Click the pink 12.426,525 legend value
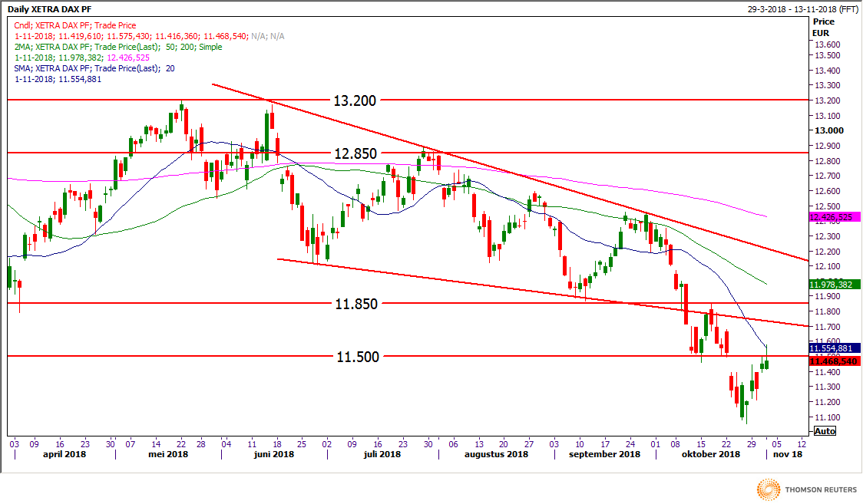 [x=128, y=58]
